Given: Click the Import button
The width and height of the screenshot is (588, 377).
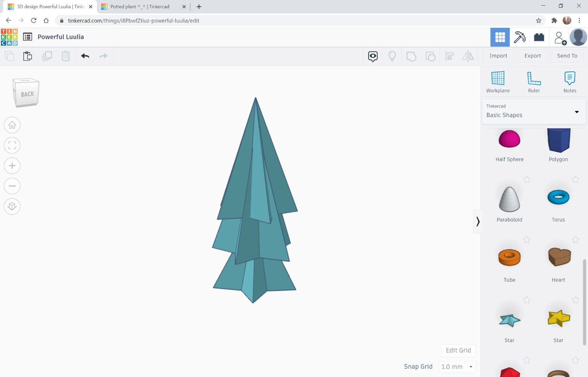Looking at the screenshot, I should point(498,56).
